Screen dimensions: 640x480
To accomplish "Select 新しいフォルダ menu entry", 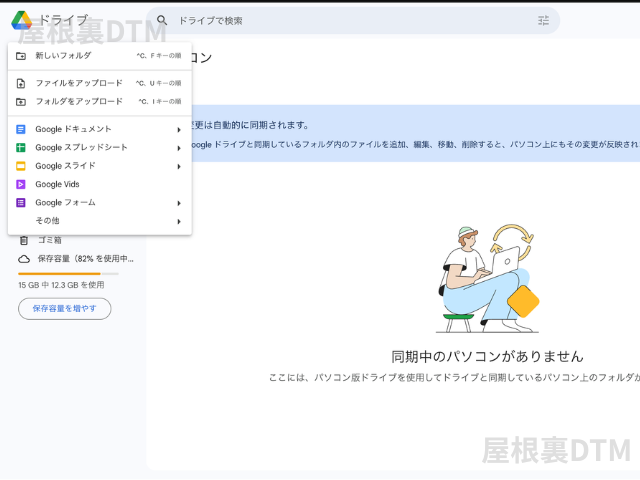I will click(x=100, y=56).
